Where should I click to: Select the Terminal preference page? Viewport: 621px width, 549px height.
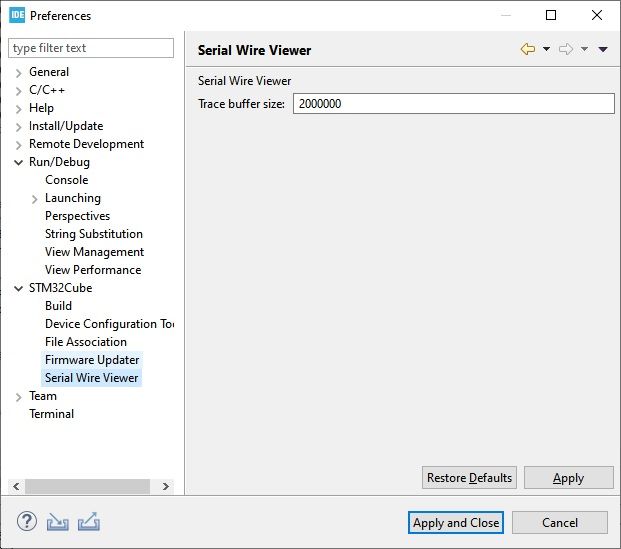pyautogui.click(x=51, y=414)
